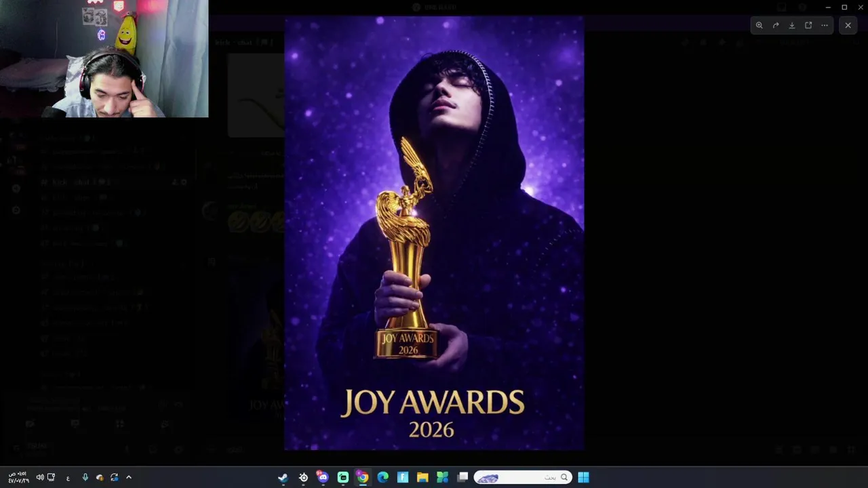Open the blue F app in taskbar
The width and height of the screenshot is (868, 488).
click(403, 477)
